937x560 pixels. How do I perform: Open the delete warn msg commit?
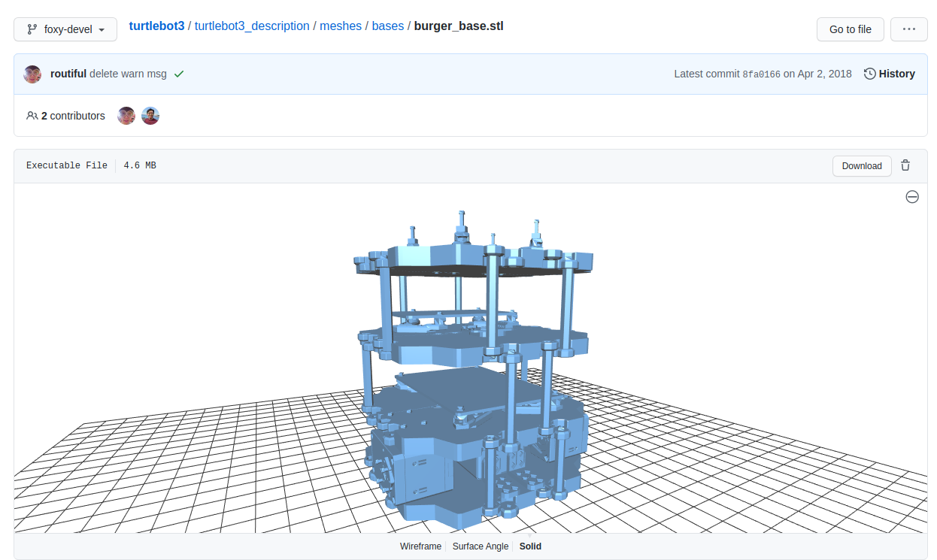[x=128, y=74]
